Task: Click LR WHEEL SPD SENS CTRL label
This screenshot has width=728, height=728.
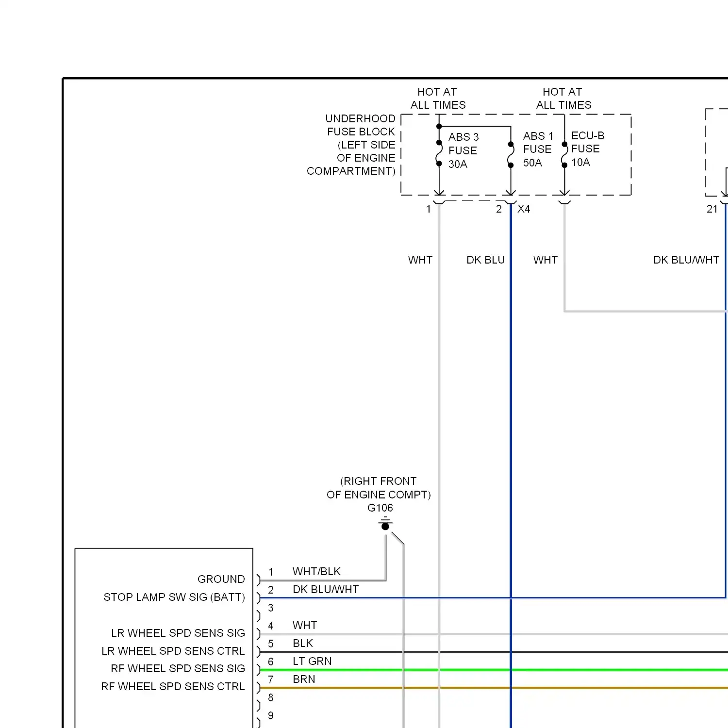Action: coord(173,651)
